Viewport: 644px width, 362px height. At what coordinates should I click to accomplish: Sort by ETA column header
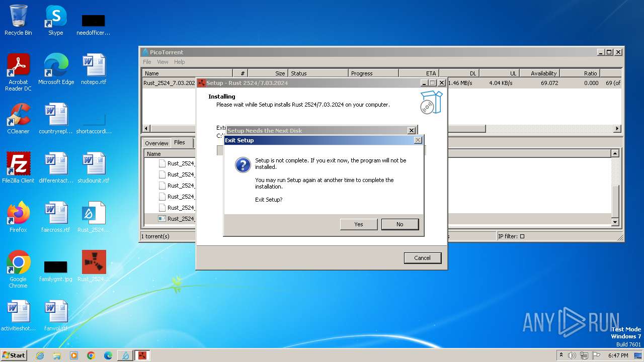(419, 73)
